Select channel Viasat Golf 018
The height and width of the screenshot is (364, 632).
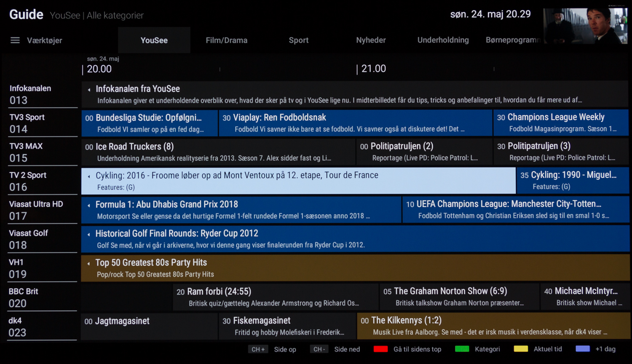(42, 239)
